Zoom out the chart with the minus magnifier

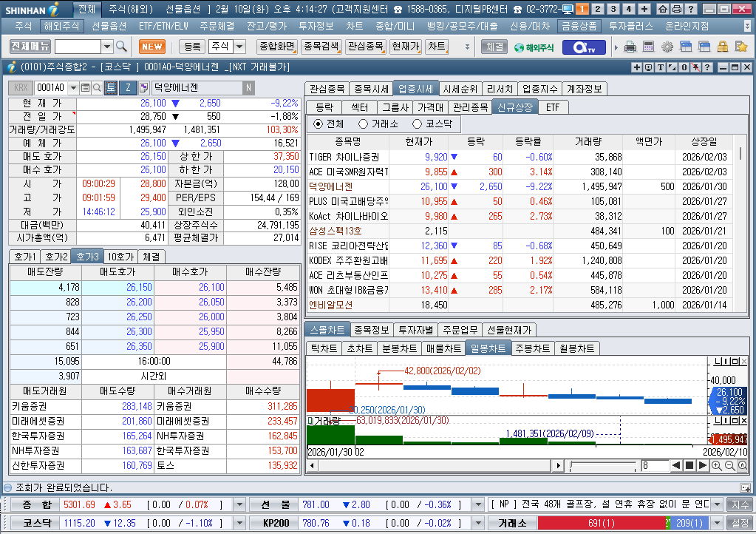[x=729, y=465]
